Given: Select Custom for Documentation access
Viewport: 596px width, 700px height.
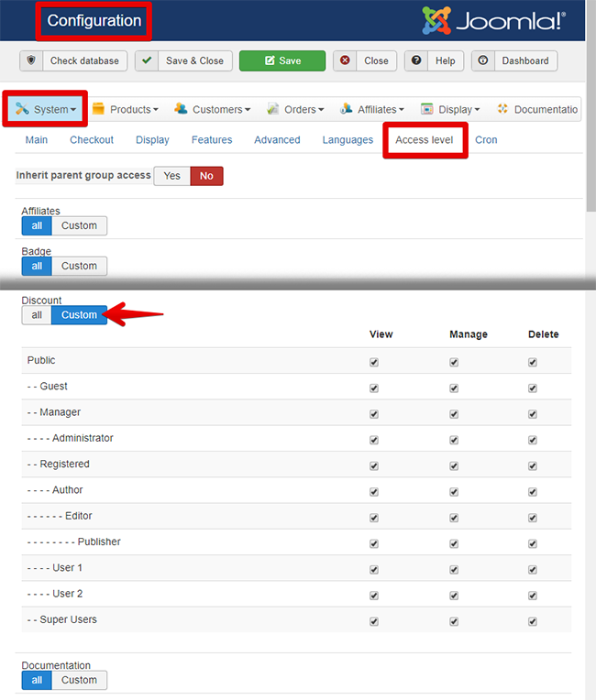Looking at the screenshot, I should 79,680.
